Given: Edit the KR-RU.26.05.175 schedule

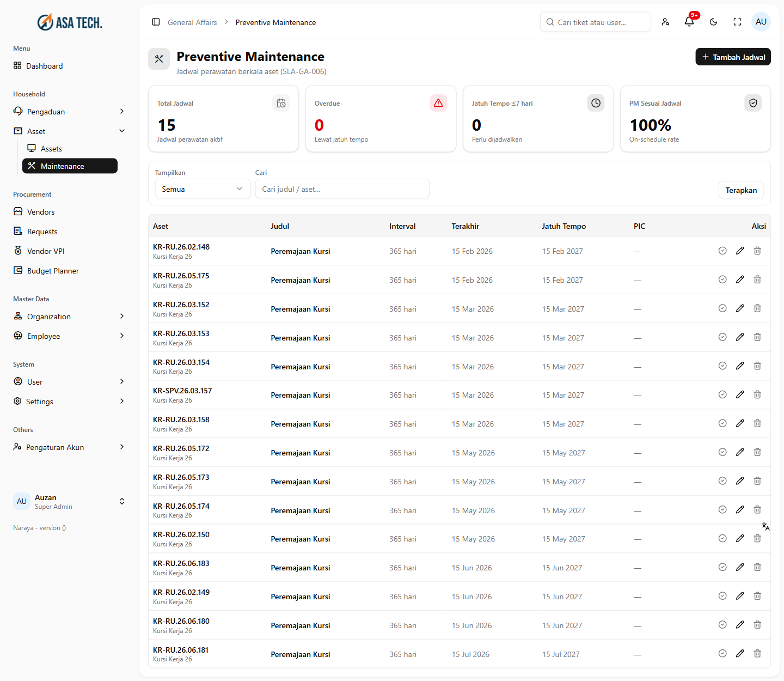Looking at the screenshot, I should point(740,279).
